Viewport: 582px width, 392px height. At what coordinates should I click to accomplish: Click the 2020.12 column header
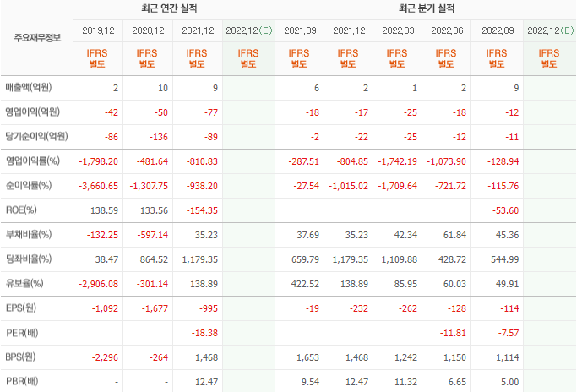click(x=148, y=30)
